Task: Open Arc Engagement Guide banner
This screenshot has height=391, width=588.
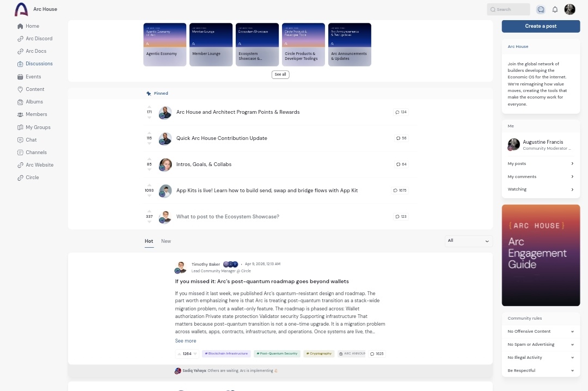Action: 541,255
